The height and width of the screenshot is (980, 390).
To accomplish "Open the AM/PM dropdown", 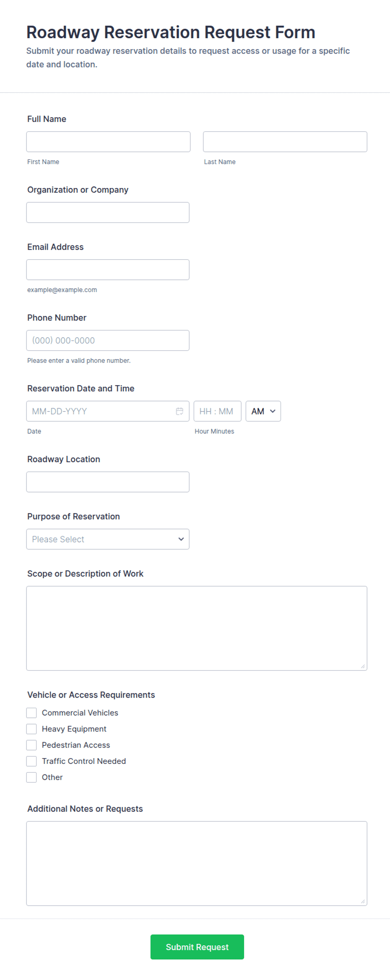I will (x=263, y=411).
